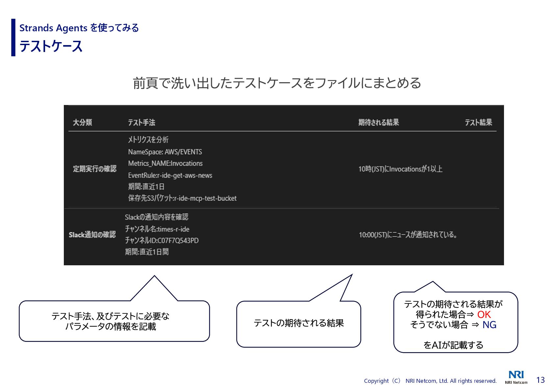The height and width of the screenshot is (392, 554).
Task: Click the blue NG text
Action: pyautogui.click(x=489, y=325)
